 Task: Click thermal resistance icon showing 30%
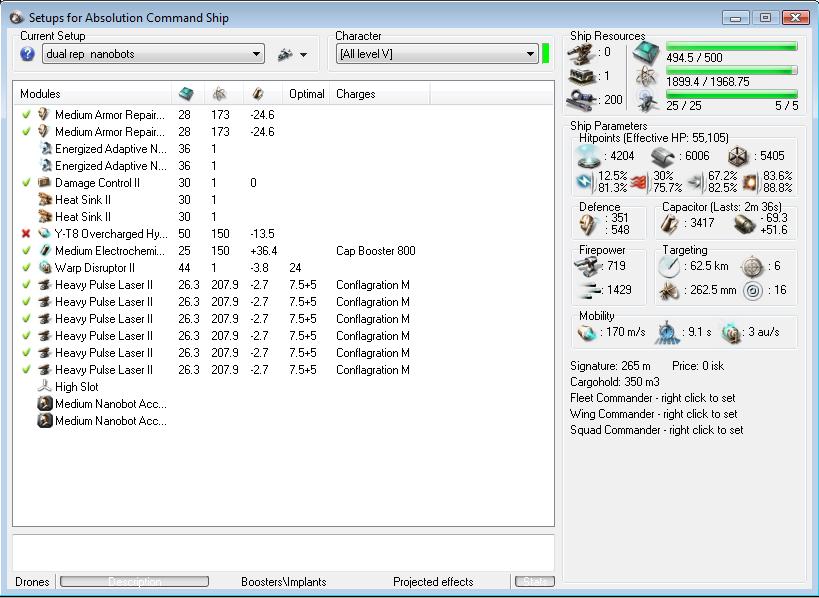[639, 182]
